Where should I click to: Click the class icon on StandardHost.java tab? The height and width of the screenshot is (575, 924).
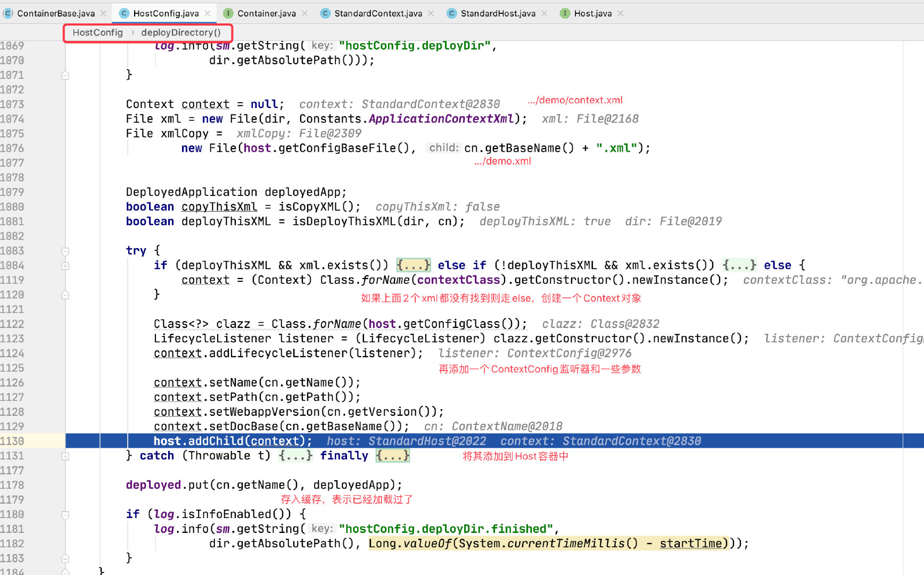451,13
